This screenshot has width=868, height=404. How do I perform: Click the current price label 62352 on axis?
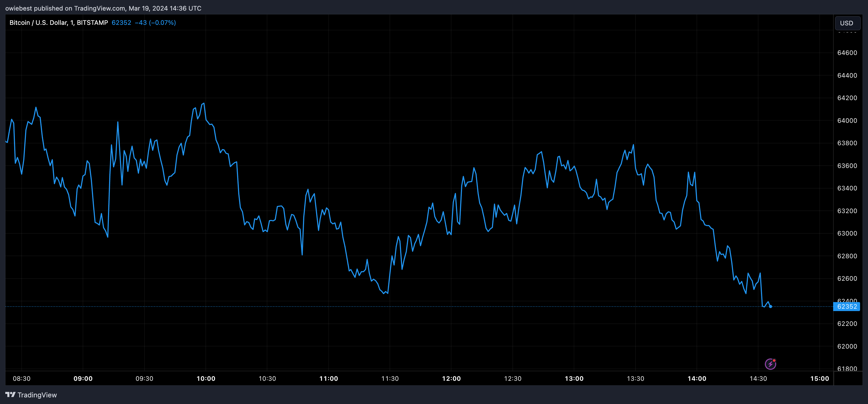pos(846,306)
